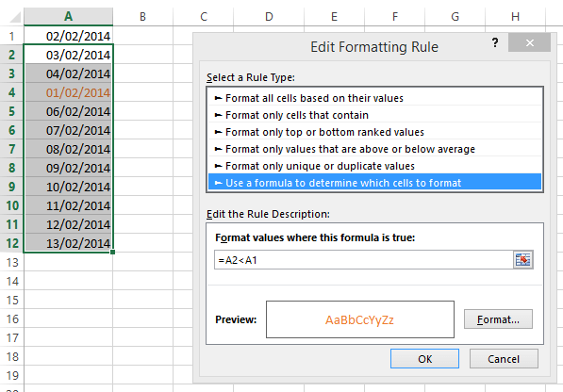Select row 5 header

pyautogui.click(x=12, y=111)
